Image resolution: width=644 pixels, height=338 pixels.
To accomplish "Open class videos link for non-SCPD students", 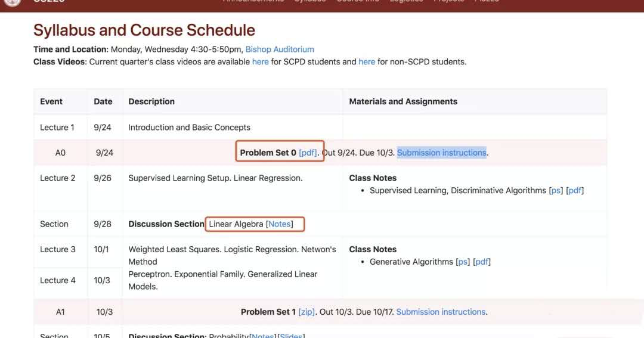I will click(x=367, y=61).
